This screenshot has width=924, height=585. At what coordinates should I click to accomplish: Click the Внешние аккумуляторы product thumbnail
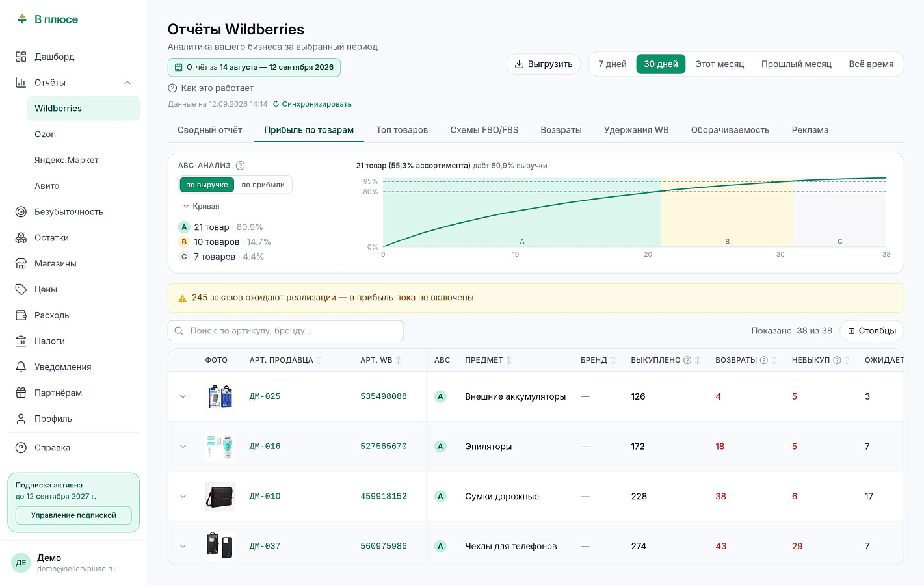point(220,396)
